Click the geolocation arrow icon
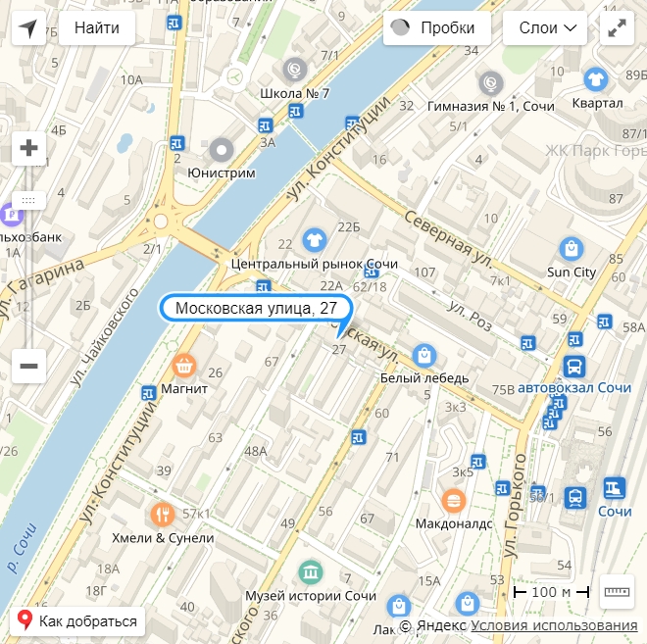The image size is (647, 644). 28,28
